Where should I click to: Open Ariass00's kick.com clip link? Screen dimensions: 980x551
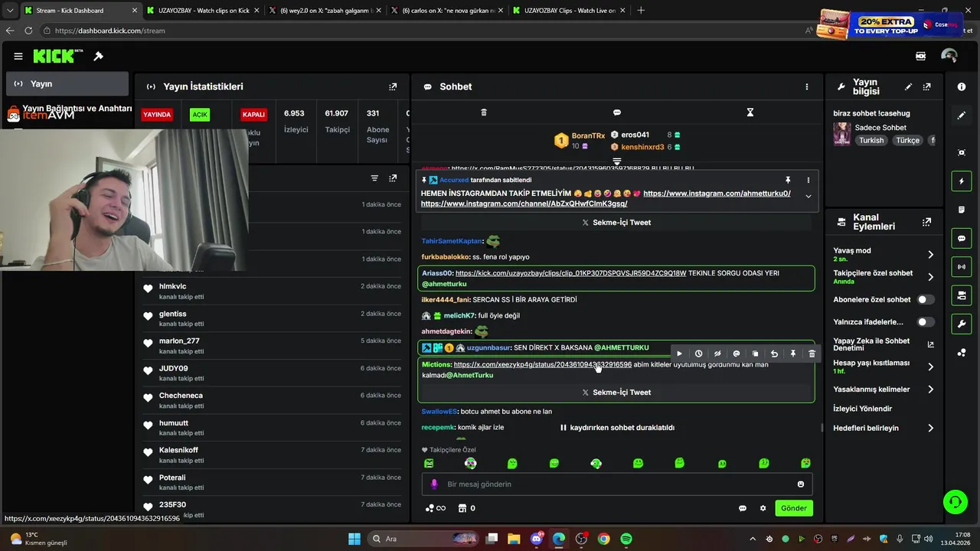point(570,273)
